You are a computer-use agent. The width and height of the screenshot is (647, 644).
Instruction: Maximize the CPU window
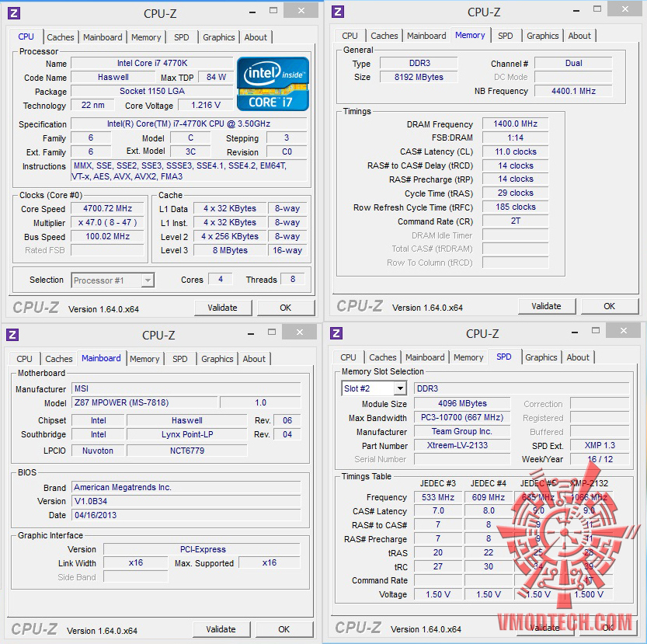[x=273, y=10]
